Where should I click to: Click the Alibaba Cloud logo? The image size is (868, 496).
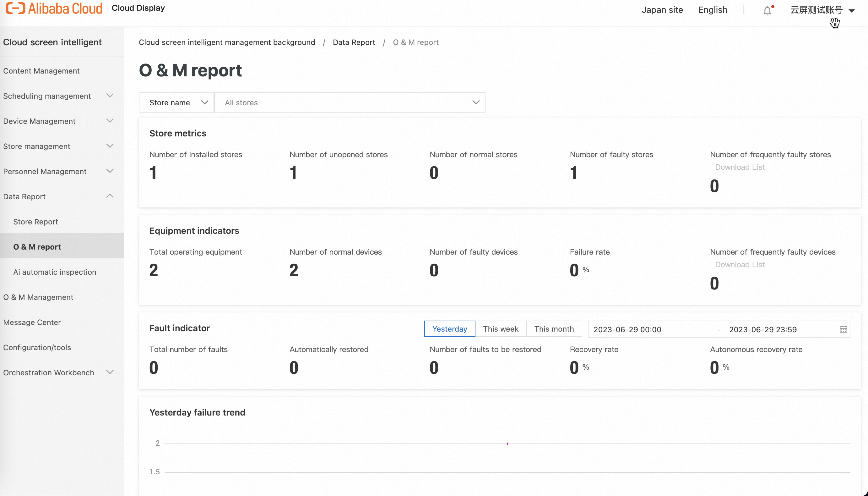click(54, 8)
